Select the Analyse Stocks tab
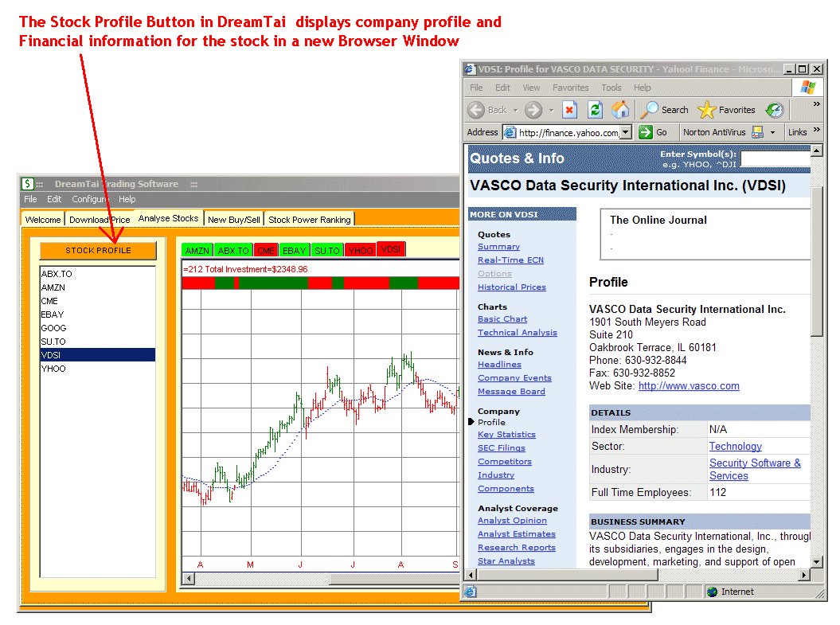This screenshot has width=840, height=625. [168, 218]
